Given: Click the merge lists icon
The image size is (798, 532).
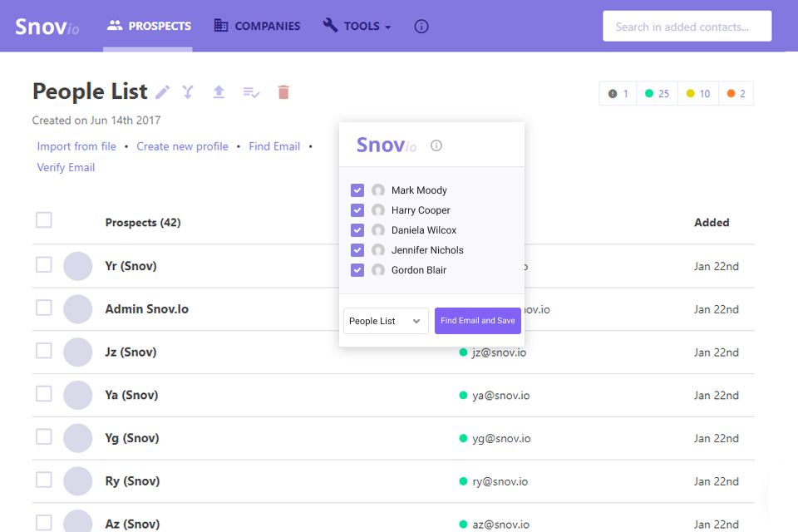Looking at the screenshot, I should (188, 92).
